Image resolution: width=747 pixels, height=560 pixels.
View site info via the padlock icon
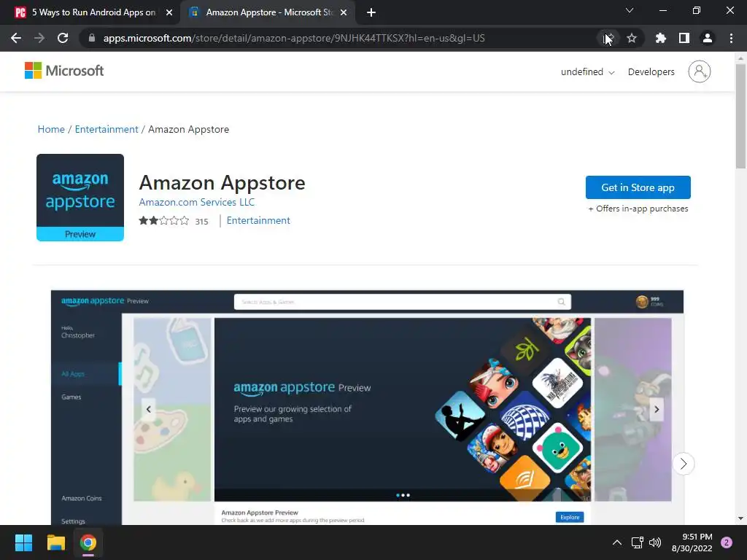pyautogui.click(x=92, y=38)
